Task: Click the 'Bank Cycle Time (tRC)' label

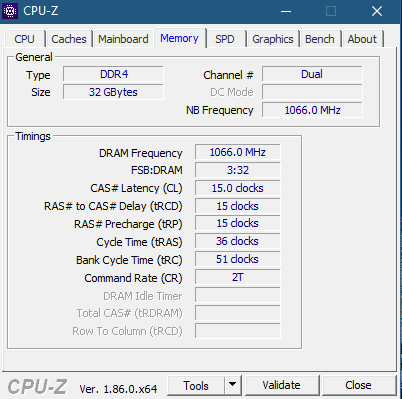Action: [x=129, y=260]
